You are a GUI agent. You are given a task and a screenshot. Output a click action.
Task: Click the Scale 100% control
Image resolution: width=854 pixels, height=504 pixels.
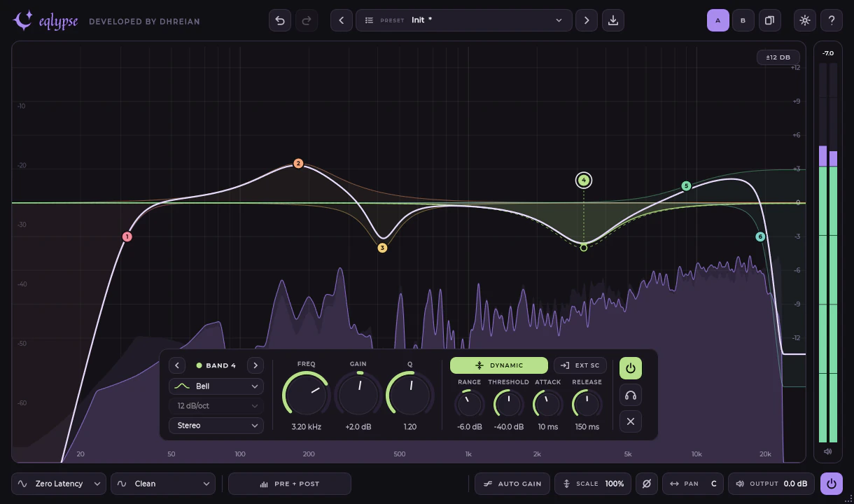594,484
